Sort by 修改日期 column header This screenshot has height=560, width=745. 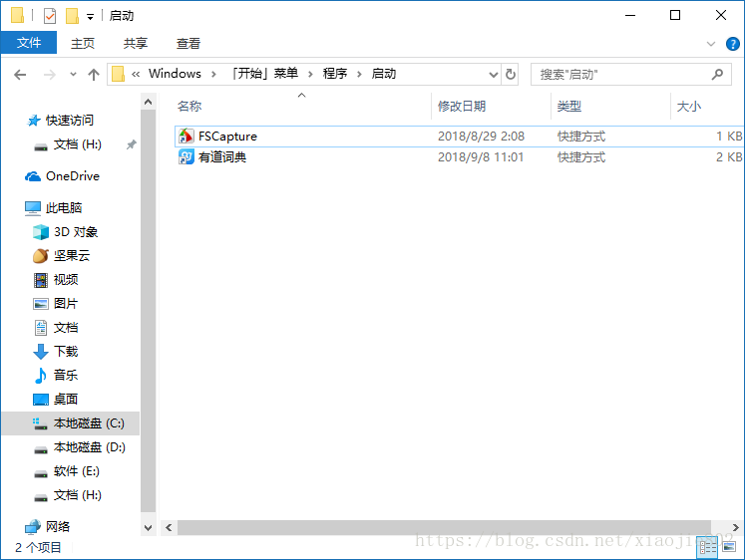click(x=462, y=106)
